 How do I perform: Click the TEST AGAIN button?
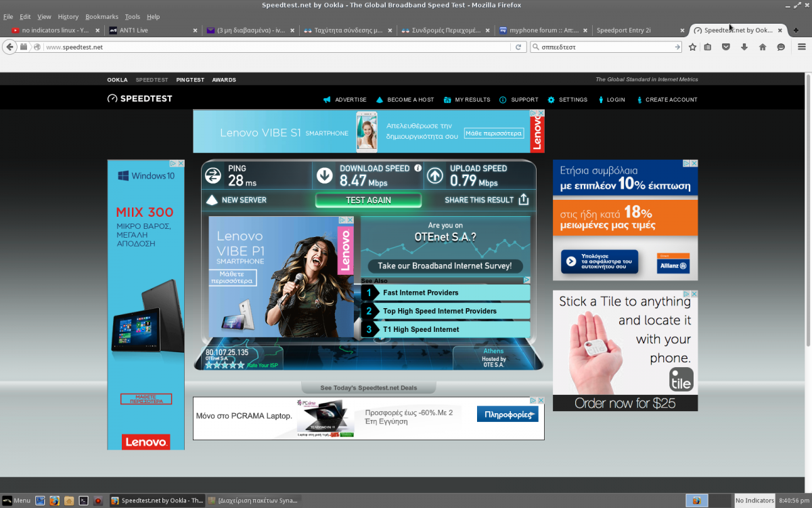tap(369, 200)
